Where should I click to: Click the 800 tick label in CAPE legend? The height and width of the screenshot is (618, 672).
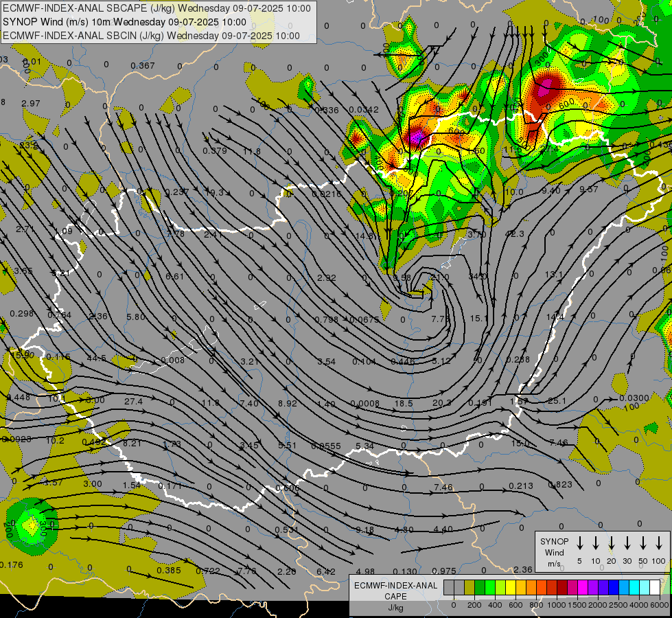tap(536, 605)
